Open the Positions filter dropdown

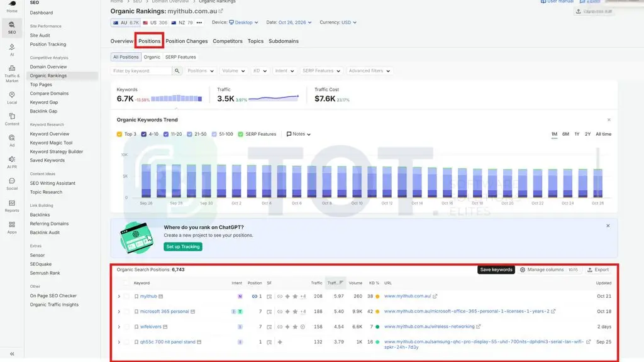201,71
